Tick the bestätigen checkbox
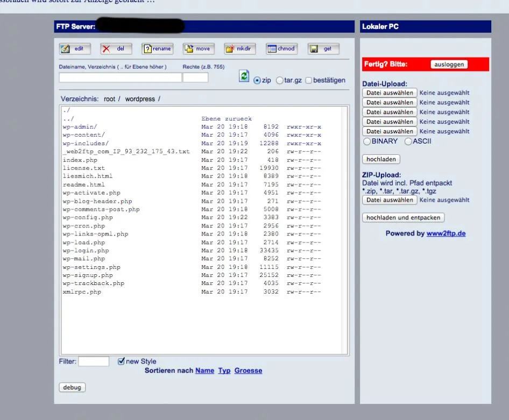 308,81
